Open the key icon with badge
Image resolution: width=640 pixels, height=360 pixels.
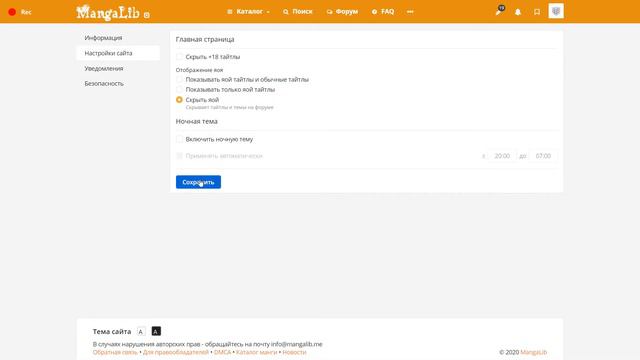pos(500,11)
